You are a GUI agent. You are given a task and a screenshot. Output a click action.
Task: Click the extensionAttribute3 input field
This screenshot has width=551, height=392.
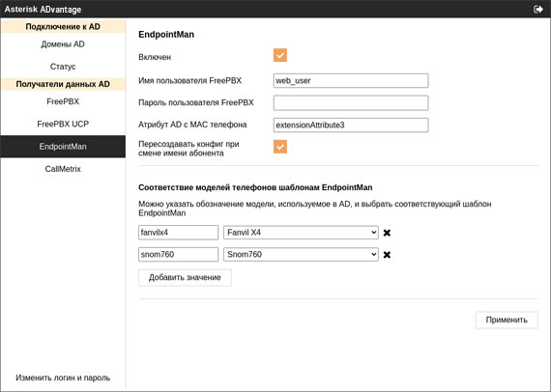click(x=351, y=125)
